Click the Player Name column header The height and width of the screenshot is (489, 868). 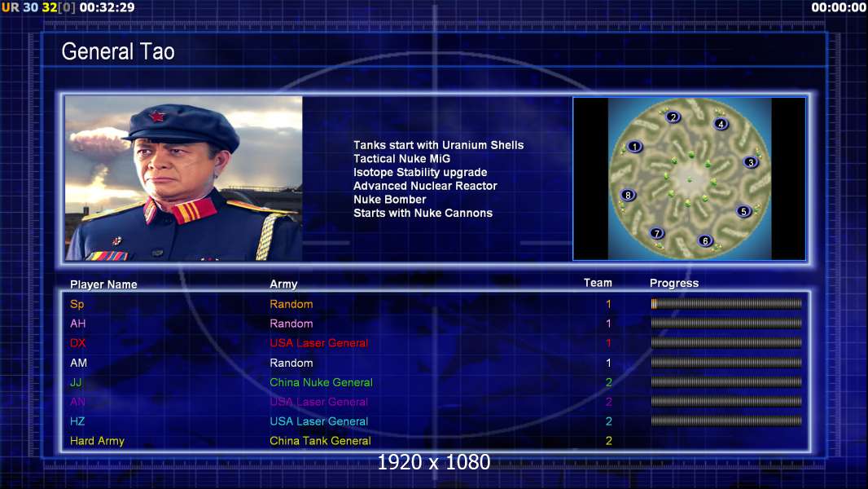coord(103,284)
